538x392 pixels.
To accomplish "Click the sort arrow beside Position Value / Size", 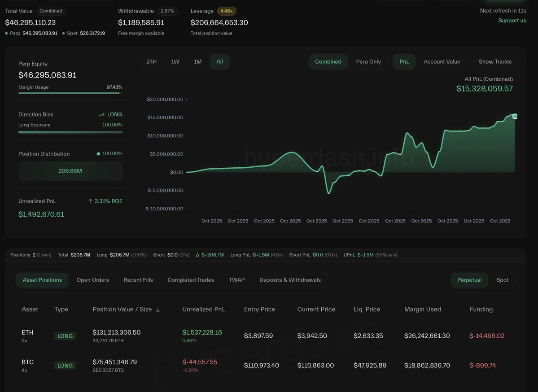I will (x=158, y=309).
